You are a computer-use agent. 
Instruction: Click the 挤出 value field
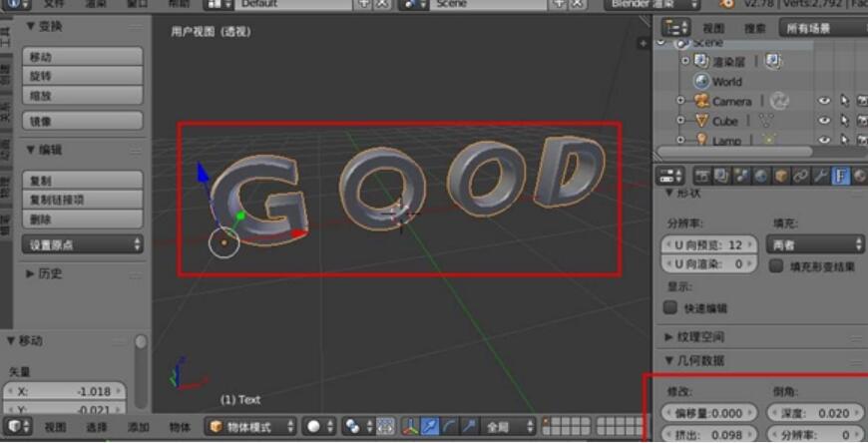(701, 435)
